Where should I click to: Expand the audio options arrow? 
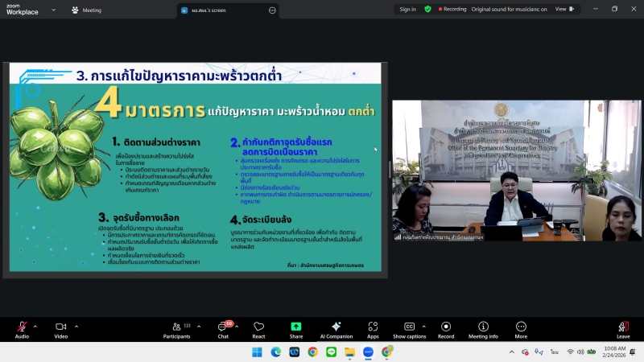(x=35, y=326)
